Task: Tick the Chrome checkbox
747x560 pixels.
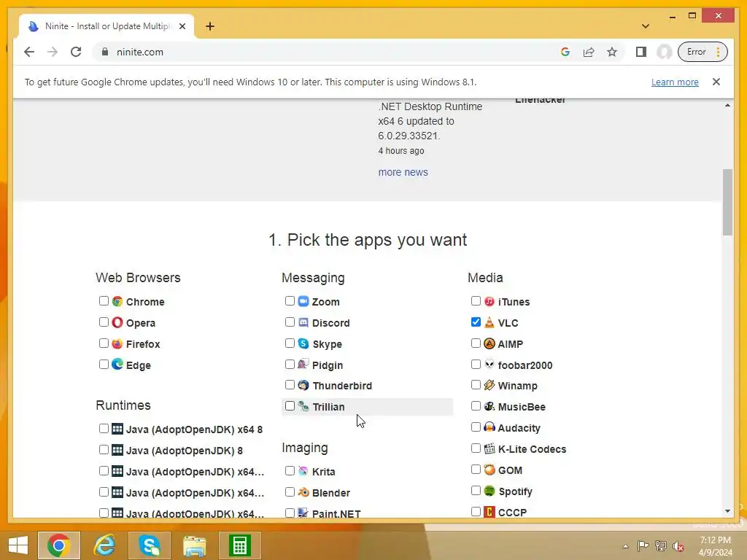Action: click(x=104, y=301)
